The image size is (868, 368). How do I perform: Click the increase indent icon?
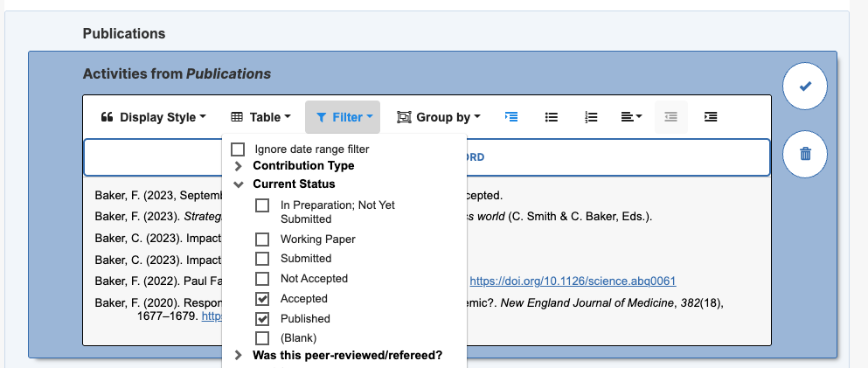711,117
